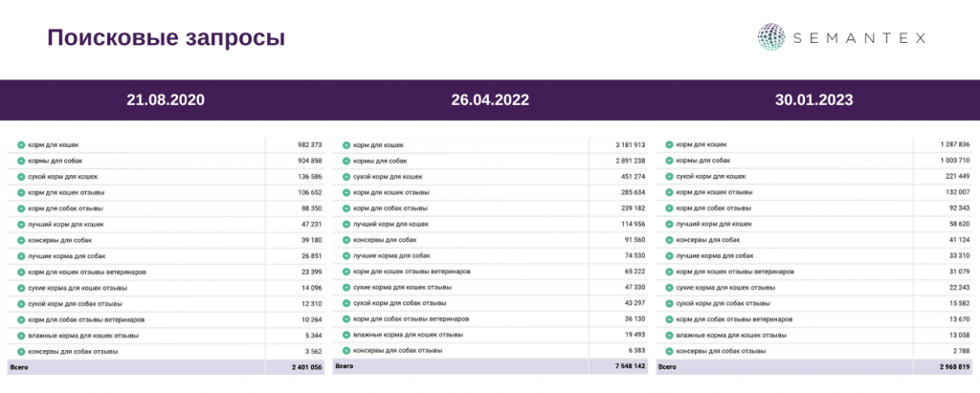Click plus icon for 'сухие корма для кошек отзывы' under 21.08.2020
Viewport: 980px width, 393px height.
coord(21,288)
